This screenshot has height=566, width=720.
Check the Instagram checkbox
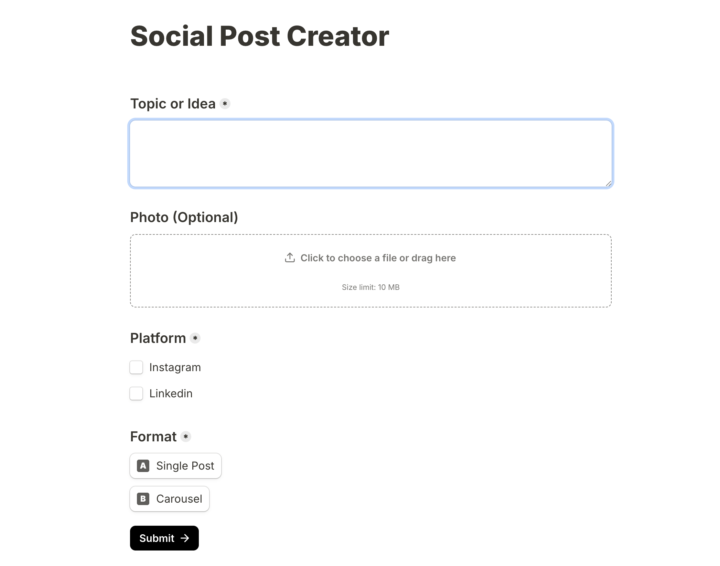point(136,367)
